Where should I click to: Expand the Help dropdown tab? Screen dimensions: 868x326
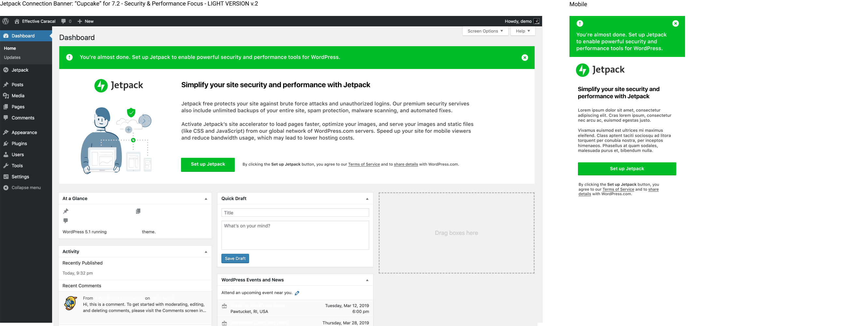523,31
